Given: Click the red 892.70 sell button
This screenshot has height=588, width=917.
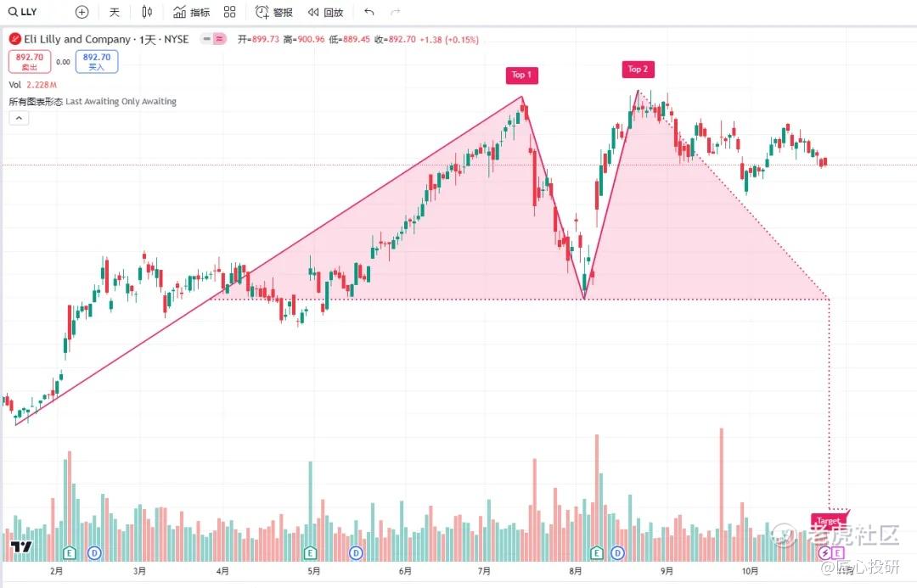Looking at the screenshot, I should (29, 61).
